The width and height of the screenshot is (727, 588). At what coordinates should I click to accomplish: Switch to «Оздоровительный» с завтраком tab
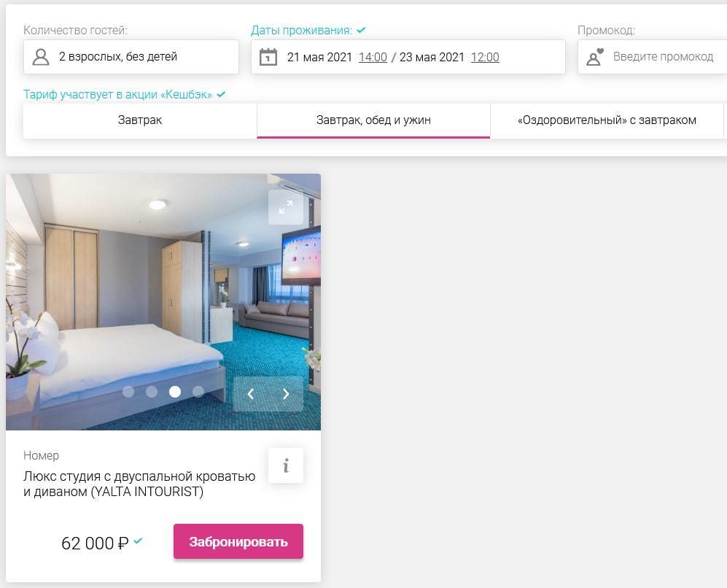click(607, 120)
